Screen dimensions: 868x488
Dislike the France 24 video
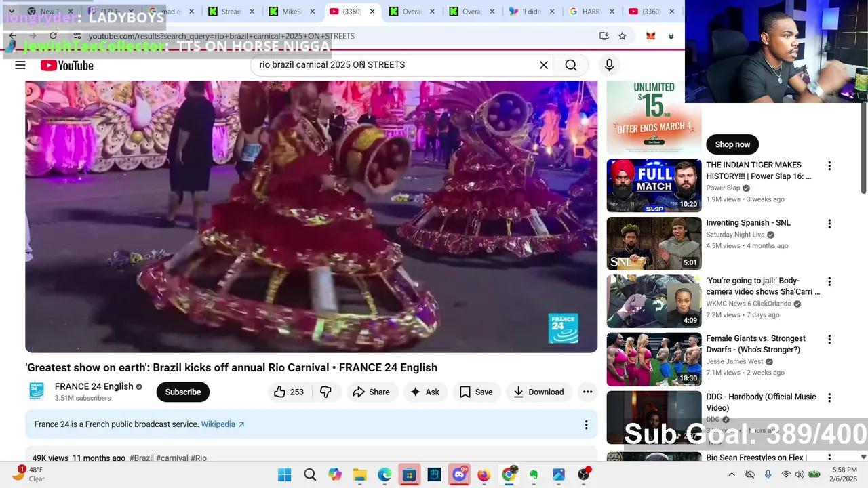(326, 392)
